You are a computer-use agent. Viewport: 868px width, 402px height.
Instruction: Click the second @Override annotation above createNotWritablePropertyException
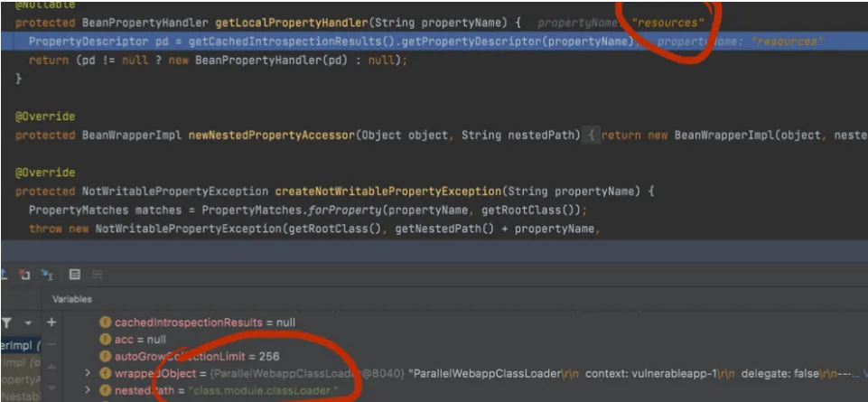(x=45, y=173)
